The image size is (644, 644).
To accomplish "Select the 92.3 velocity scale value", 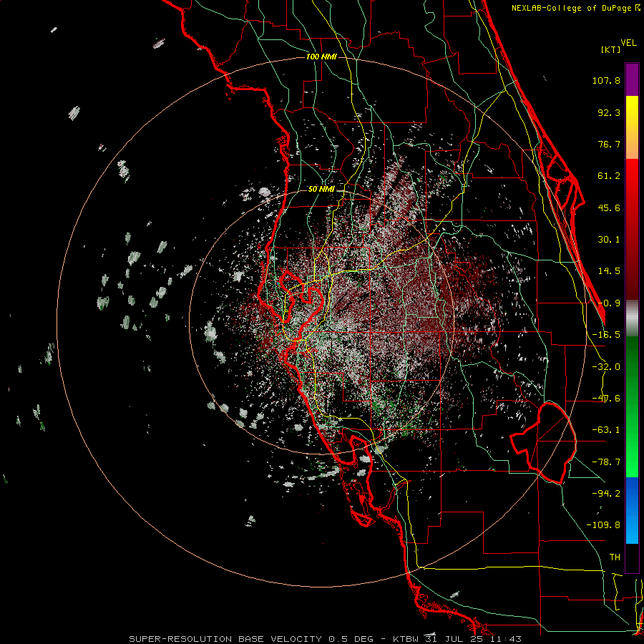I will 609,112.
